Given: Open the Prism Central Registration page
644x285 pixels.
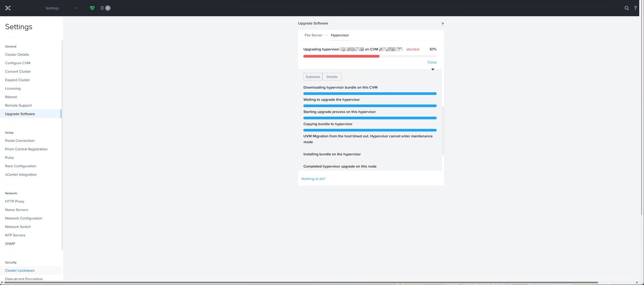Looking at the screenshot, I should (26, 149).
